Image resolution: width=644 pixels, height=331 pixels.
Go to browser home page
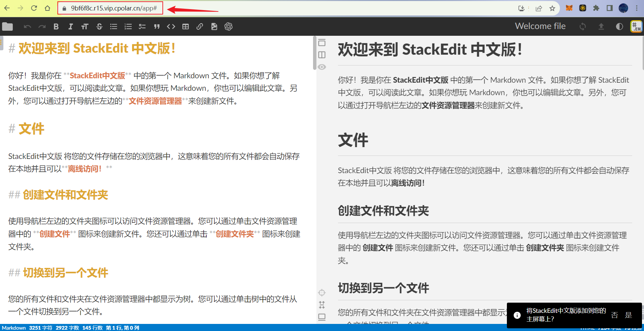pyautogui.click(x=47, y=8)
